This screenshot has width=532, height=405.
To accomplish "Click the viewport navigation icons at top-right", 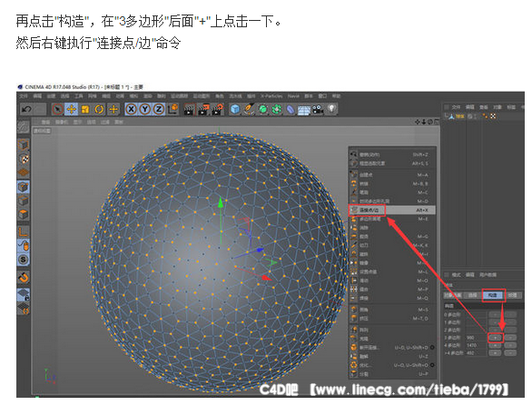I will 427,122.
